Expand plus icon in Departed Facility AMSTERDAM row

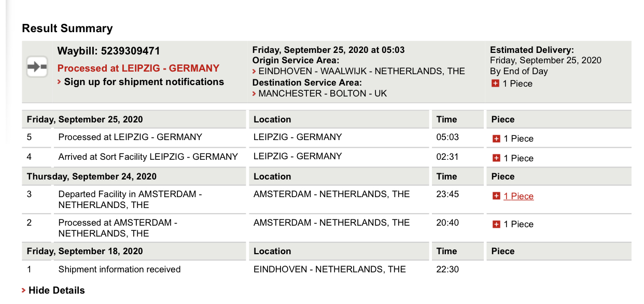pyautogui.click(x=496, y=196)
